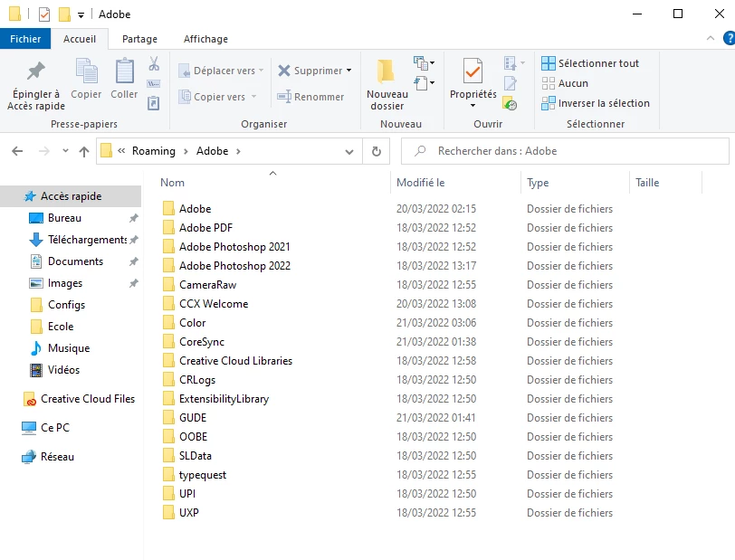Image resolution: width=735 pixels, height=560 pixels.
Task: Open recent locations dropdown arrow
Action: coord(65,151)
